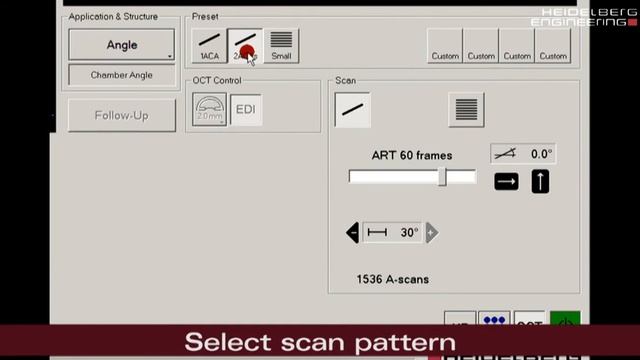Click the three blue dots button
Viewport: 640px width, 360px height.
(x=494, y=319)
